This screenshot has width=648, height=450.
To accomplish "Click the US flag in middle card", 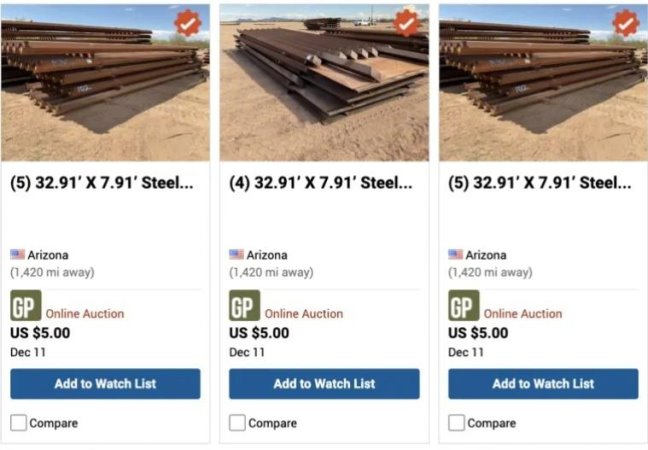I will click(236, 255).
